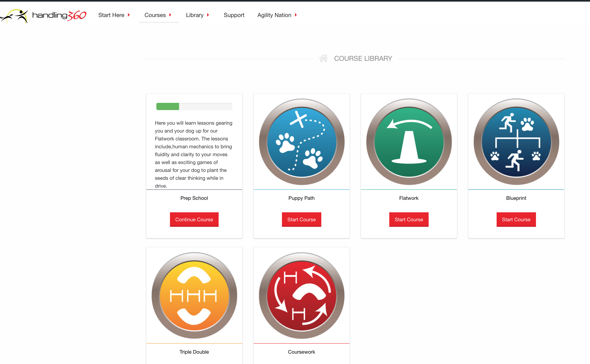Open the dark blue Blueprint badge
Viewport: 590px width, 364px height.
tap(516, 141)
